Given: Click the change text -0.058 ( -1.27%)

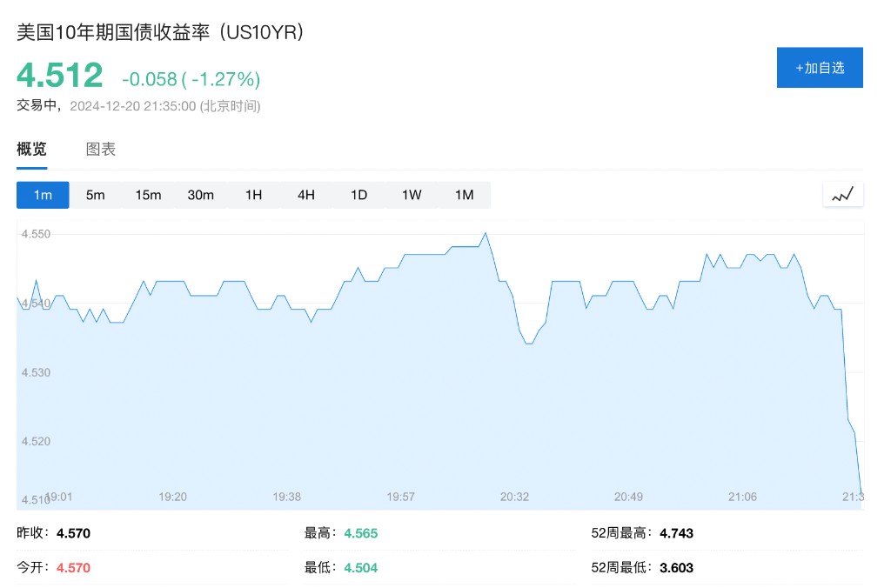Looking at the screenshot, I should click(x=191, y=79).
